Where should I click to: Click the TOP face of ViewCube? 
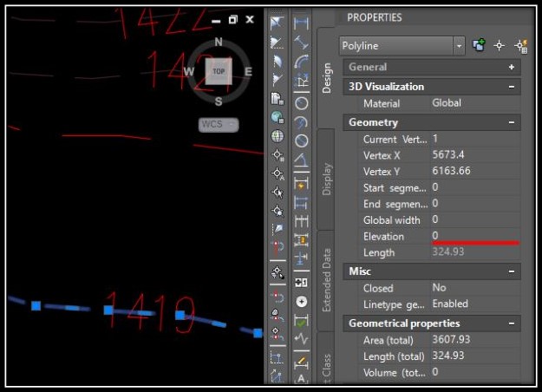tap(219, 72)
